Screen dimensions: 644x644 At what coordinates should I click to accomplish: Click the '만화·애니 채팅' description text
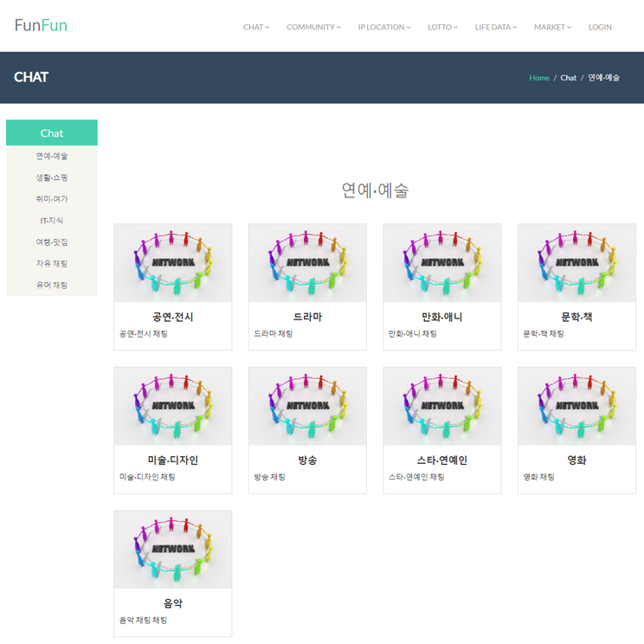pos(413,333)
